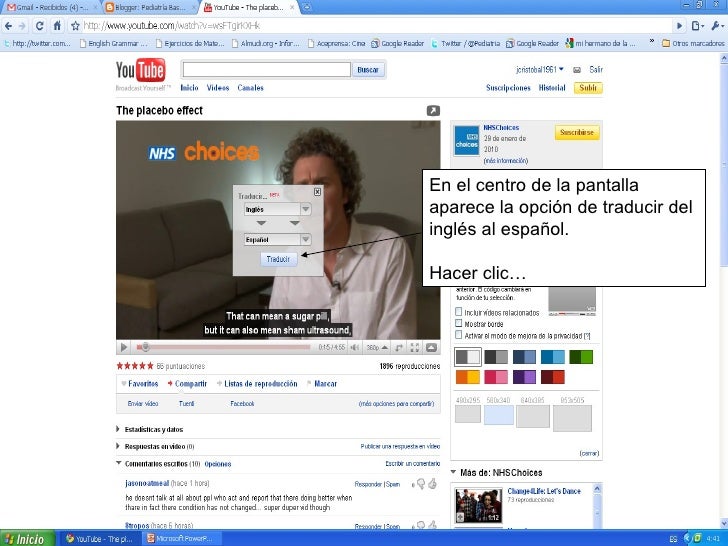This screenshot has height=546, width=728.
Task: Close the Traducir popup
Action: [x=317, y=192]
